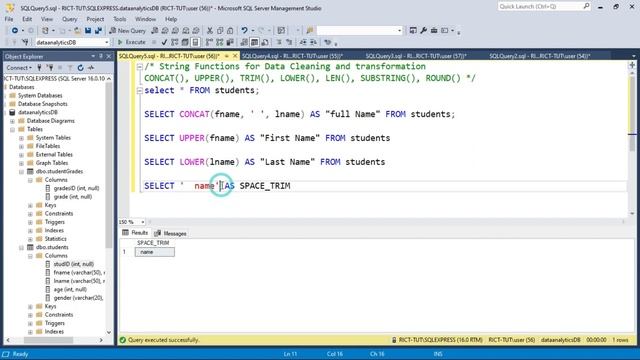Click the SPACE_TRIM column header in results
Viewport: 640px width, 360px height.
coord(153,243)
